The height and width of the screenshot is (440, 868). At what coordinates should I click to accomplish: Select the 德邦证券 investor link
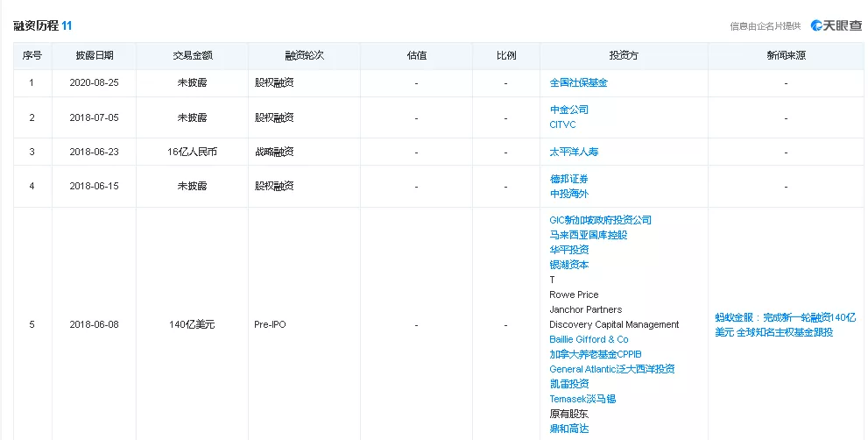click(568, 179)
